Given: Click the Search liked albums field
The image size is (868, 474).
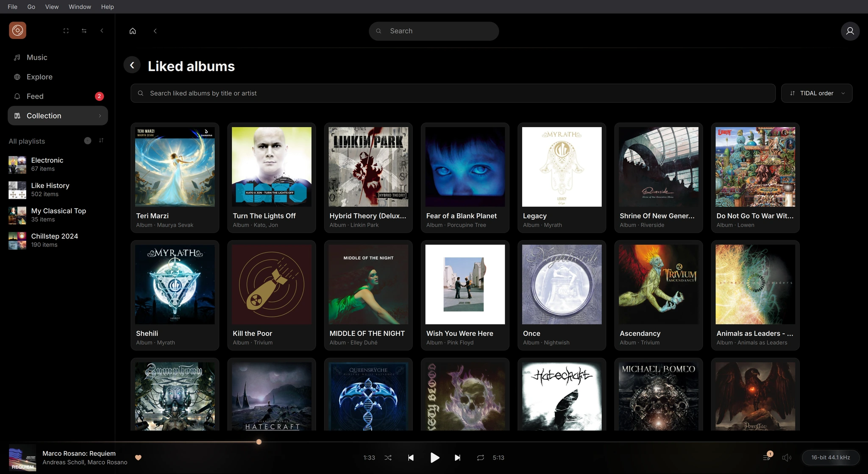Looking at the screenshot, I should click(x=453, y=93).
